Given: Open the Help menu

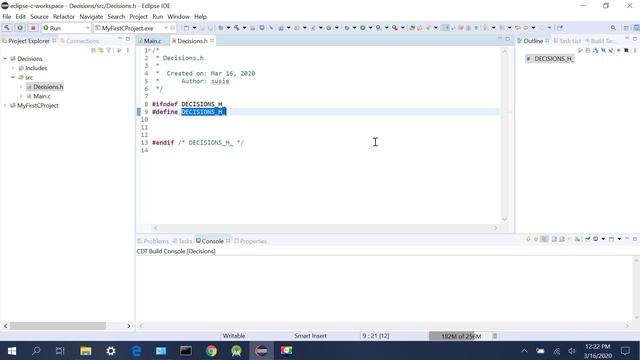Looking at the screenshot, I should click(x=200, y=17).
